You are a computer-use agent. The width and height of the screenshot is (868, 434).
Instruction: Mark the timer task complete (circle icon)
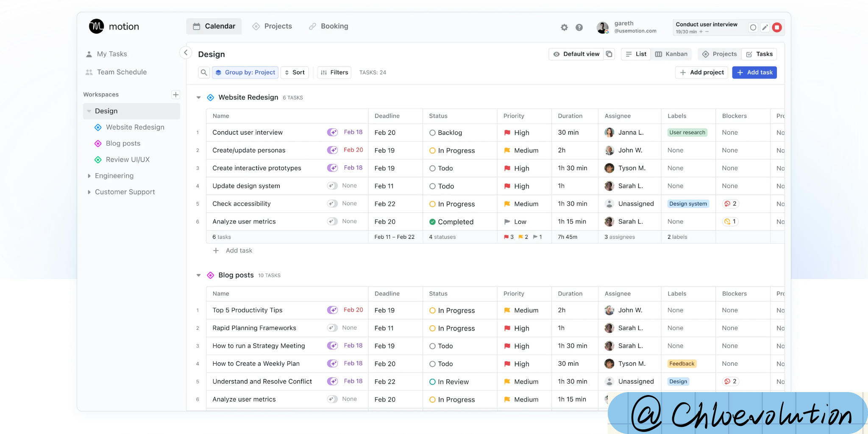753,28
